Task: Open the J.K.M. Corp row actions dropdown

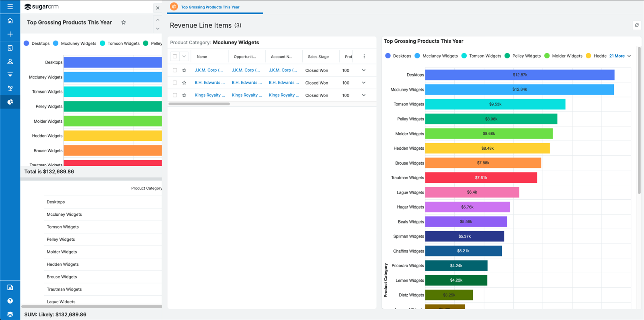Action: (364, 70)
